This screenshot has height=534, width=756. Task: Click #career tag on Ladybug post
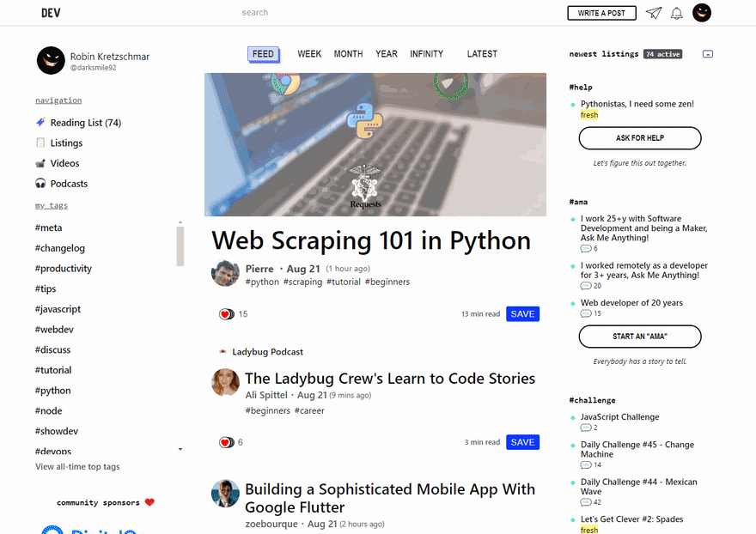[x=309, y=410]
